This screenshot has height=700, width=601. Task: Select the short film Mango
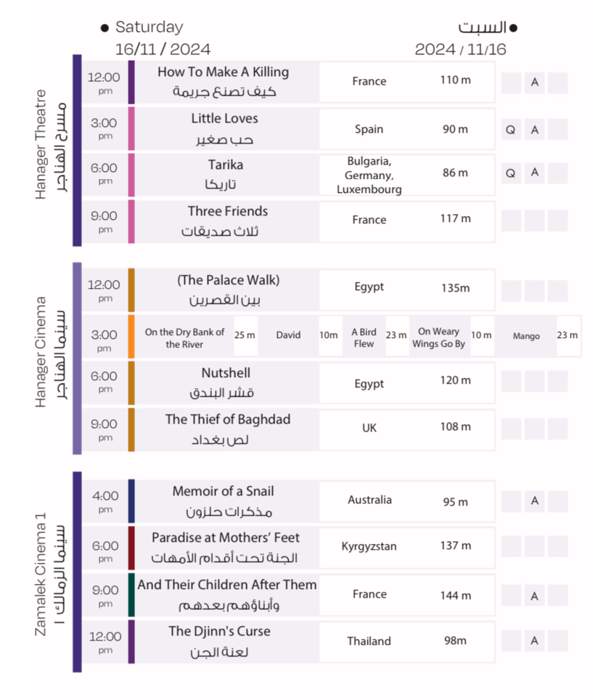pyautogui.click(x=526, y=337)
